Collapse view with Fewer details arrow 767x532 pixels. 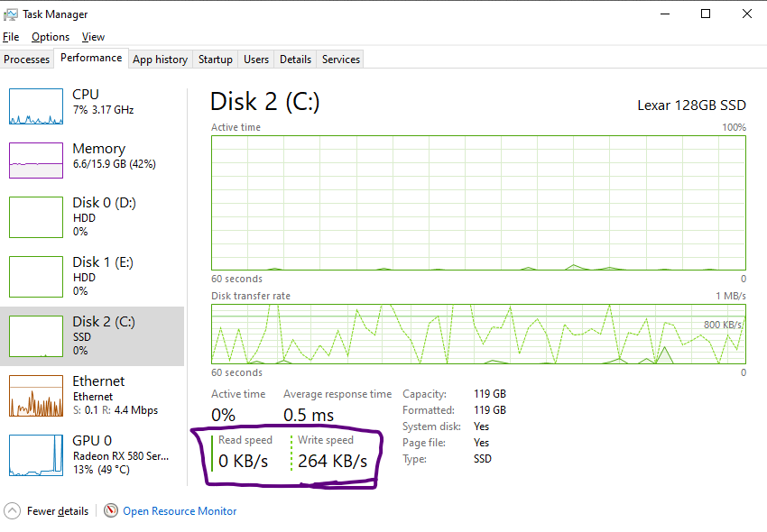point(13,510)
